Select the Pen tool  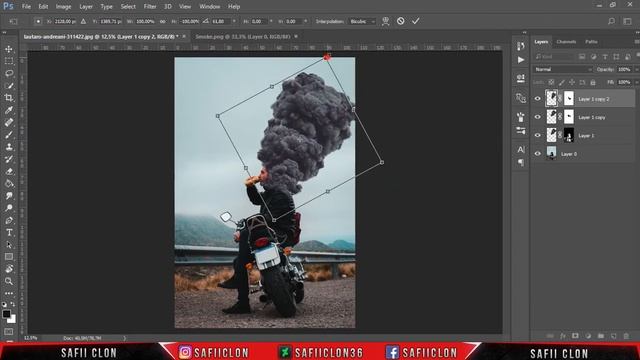pos(9,220)
